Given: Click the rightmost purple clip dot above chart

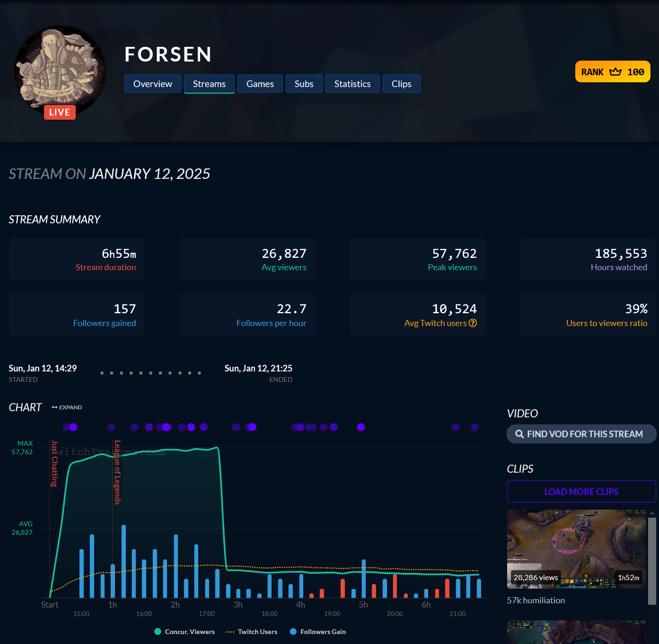Looking at the screenshot, I should (x=474, y=427).
